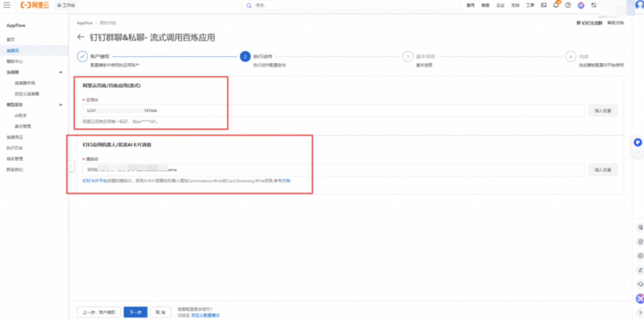This screenshot has width=644, height=320.
Task: Open the help question-mark icon
Action: (568, 5)
